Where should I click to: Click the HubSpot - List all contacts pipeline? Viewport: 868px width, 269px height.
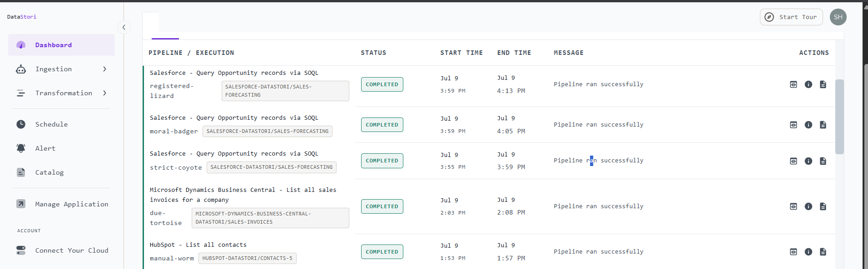pos(198,245)
